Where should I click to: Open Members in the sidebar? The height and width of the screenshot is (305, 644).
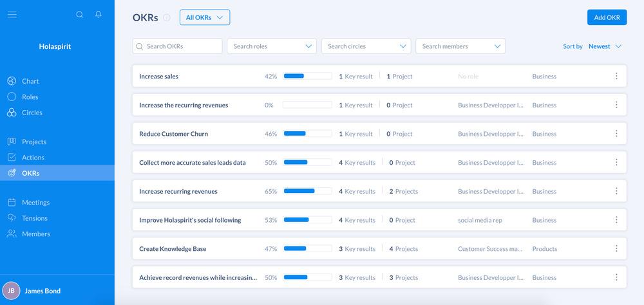coord(35,234)
